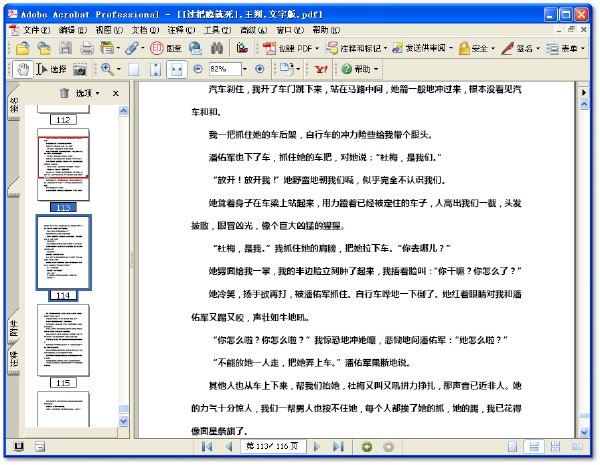Select Facing pages layout in status bar
This screenshot has width=600, height=465.
click(577, 447)
